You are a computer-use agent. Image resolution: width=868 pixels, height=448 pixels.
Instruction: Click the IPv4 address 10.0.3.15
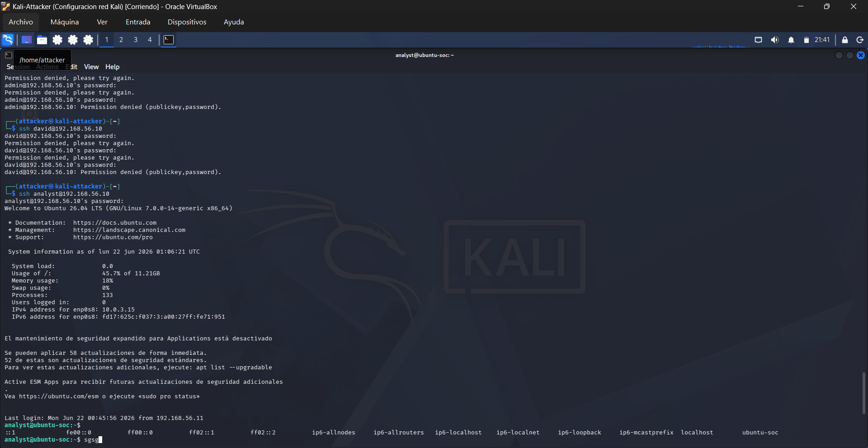click(118, 310)
